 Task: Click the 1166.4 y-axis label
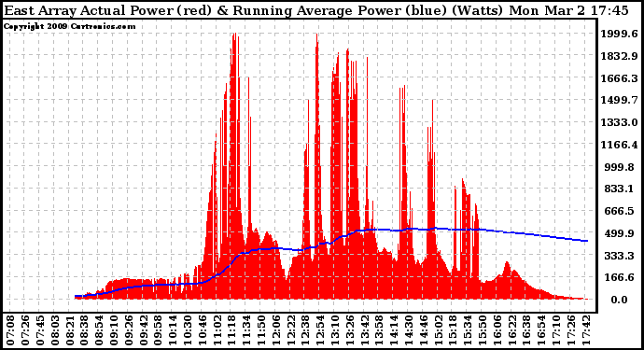click(x=620, y=145)
